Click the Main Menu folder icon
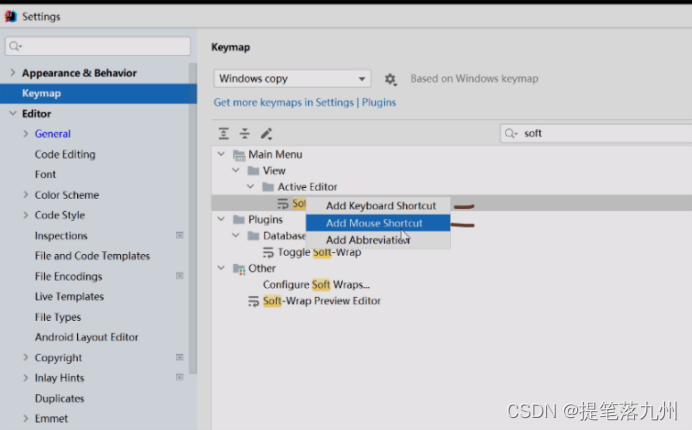The image size is (692, 430). click(x=239, y=155)
